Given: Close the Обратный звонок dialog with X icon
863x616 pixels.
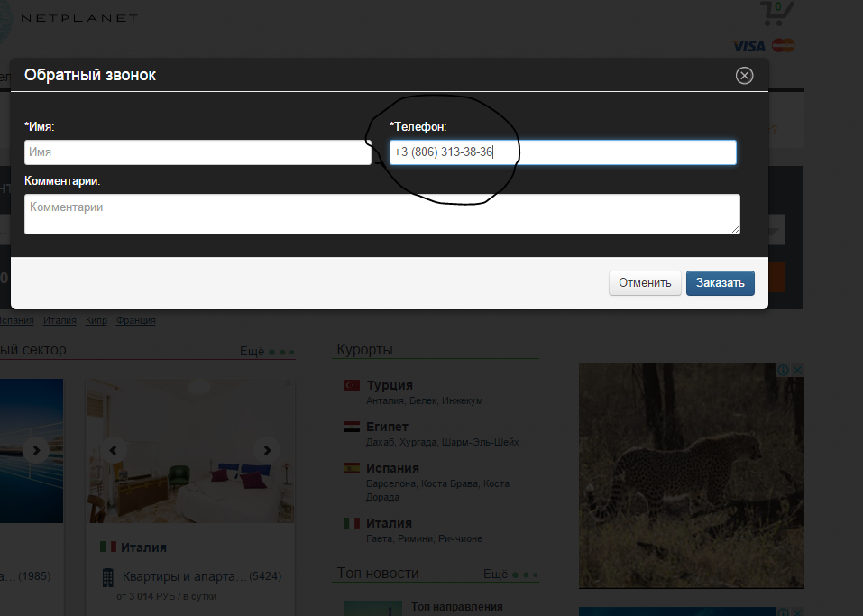Looking at the screenshot, I should 744,76.
